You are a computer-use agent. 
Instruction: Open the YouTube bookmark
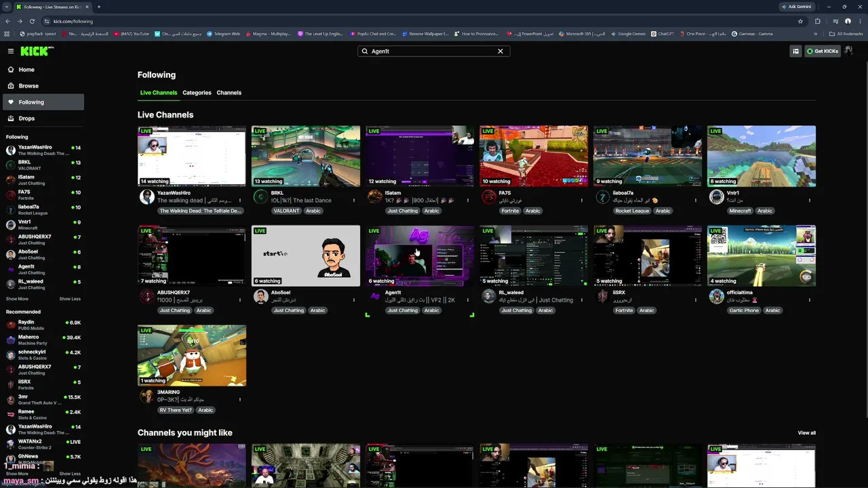click(132, 34)
